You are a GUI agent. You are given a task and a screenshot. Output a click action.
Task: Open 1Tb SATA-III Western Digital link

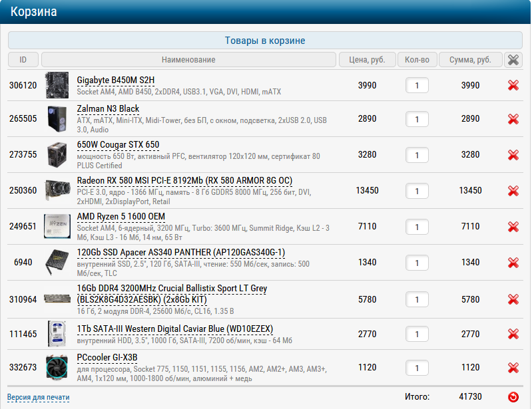coord(175,329)
